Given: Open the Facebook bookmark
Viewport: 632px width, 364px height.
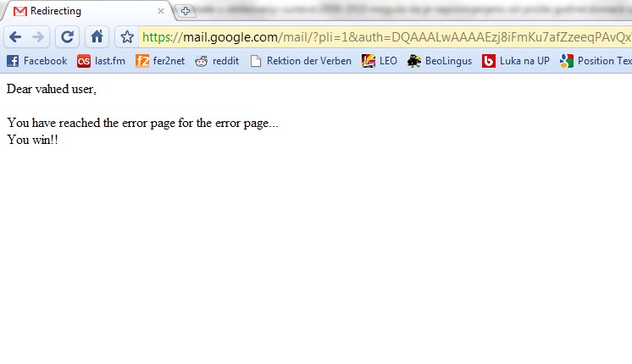Looking at the screenshot, I should 36,61.
